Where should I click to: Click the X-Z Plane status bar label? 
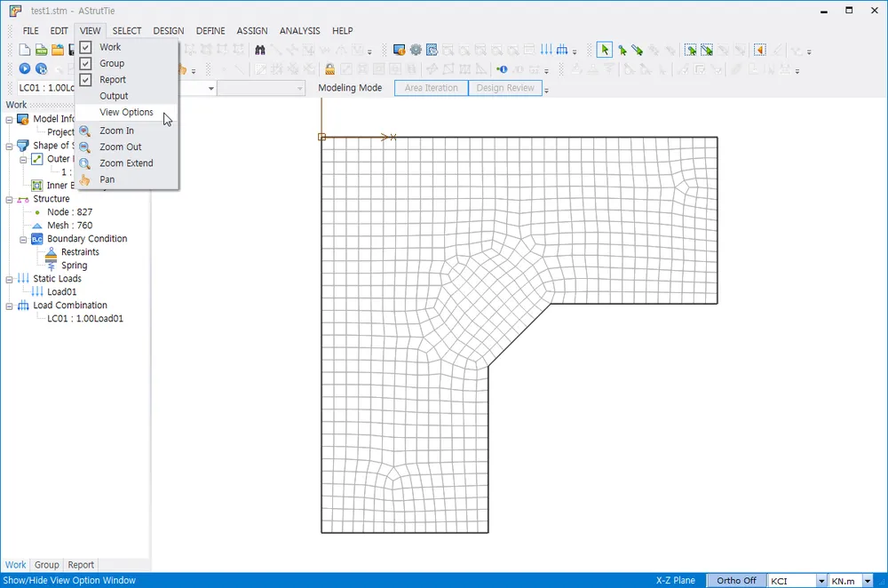click(x=675, y=581)
